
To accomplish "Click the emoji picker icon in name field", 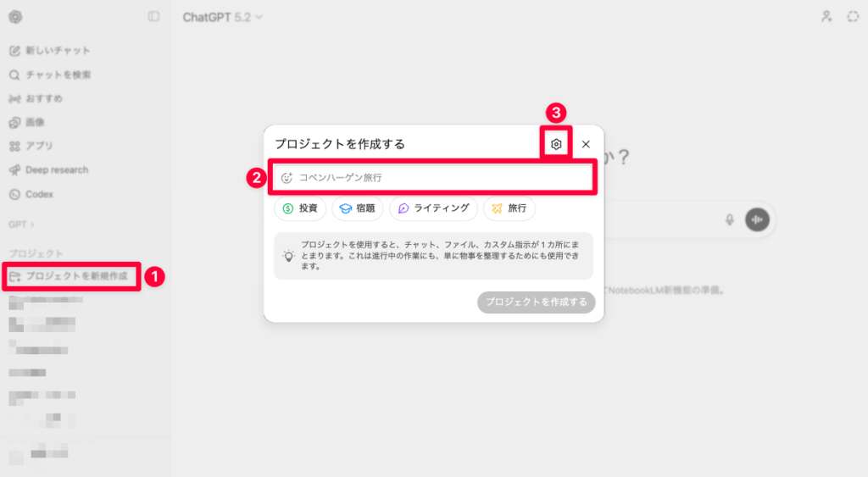I will 287,178.
